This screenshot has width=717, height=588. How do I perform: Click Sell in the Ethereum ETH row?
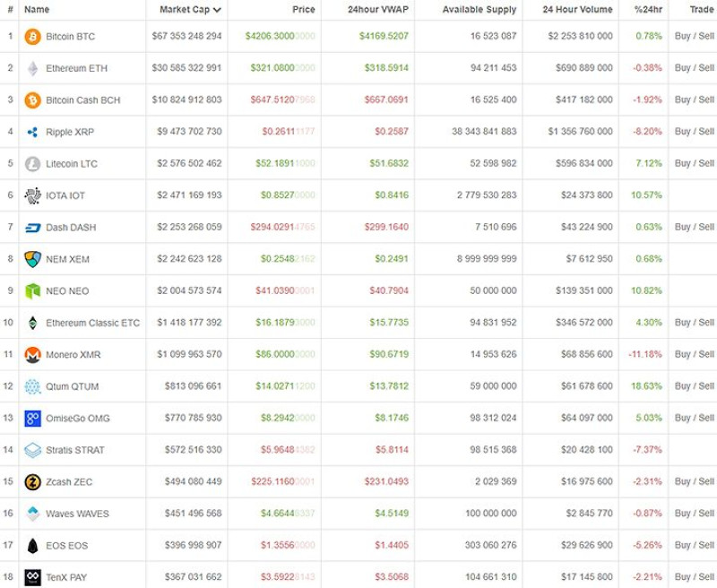[706, 68]
